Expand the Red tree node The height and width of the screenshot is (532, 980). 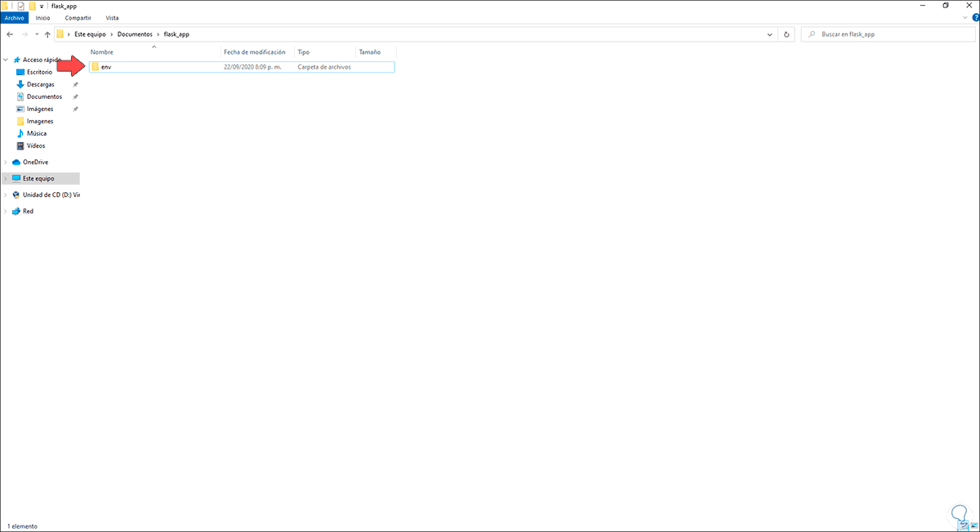pyautogui.click(x=7, y=211)
